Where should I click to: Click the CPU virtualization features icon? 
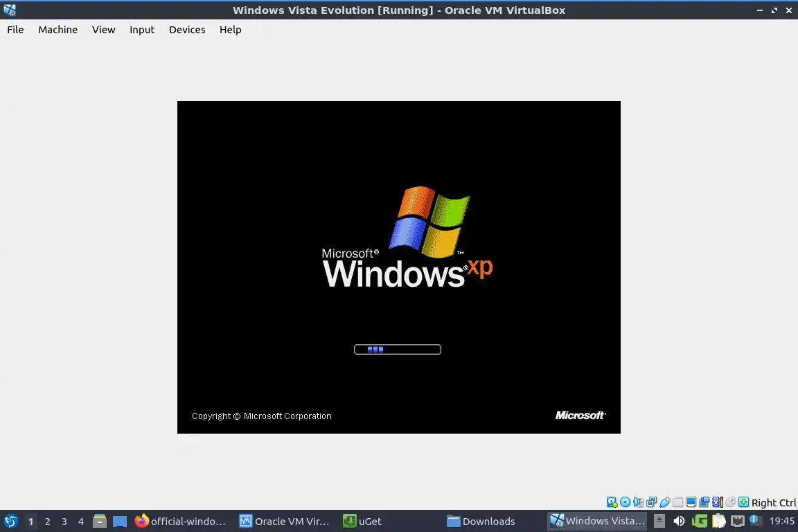[x=718, y=502]
